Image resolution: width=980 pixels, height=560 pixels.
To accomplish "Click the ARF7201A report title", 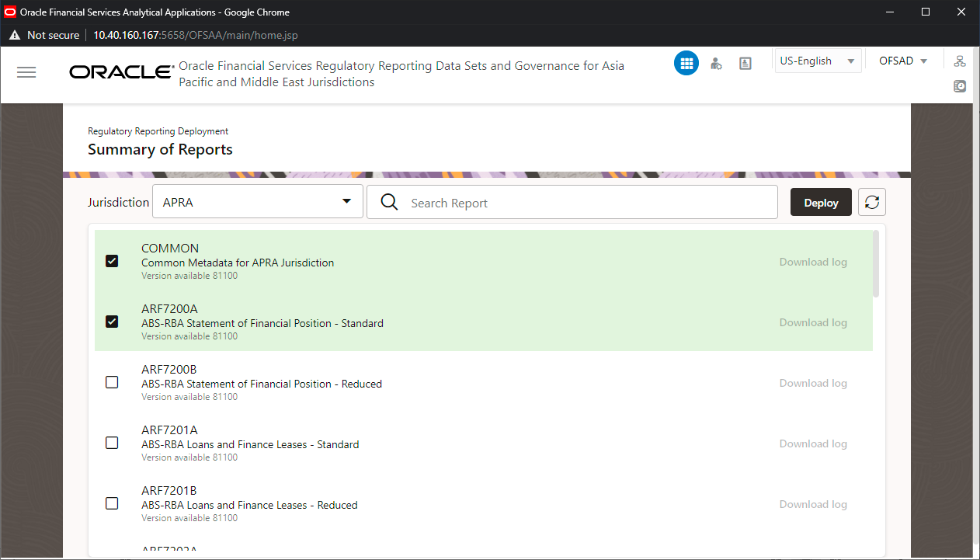I will click(x=169, y=430).
